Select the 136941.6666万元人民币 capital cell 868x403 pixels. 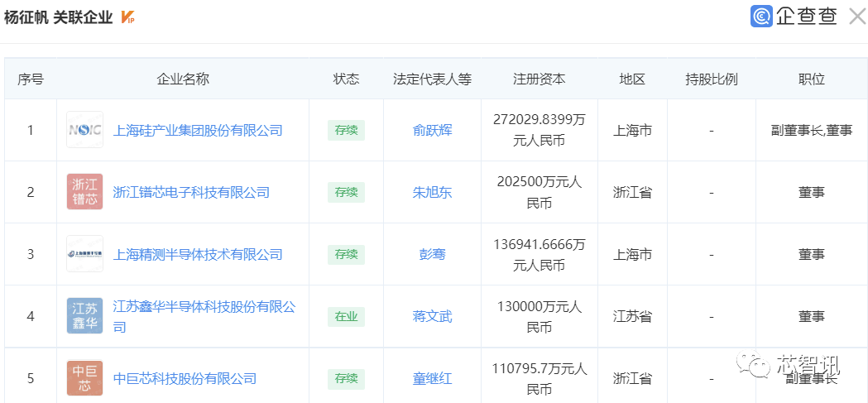[540, 254]
